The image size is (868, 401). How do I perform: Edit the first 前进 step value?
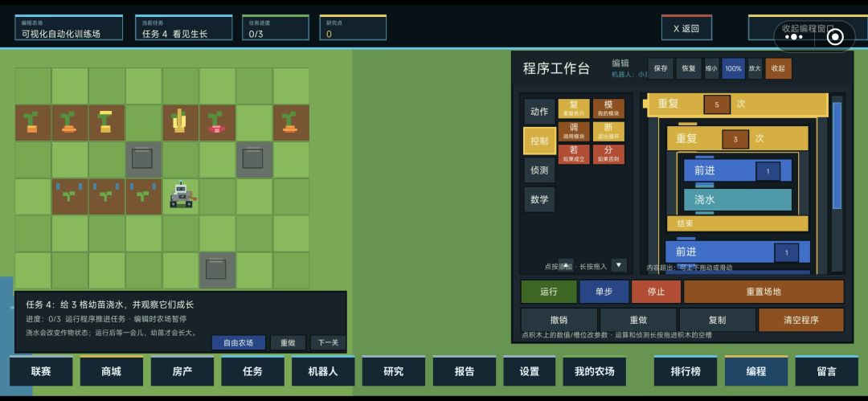(x=768, y=172)
